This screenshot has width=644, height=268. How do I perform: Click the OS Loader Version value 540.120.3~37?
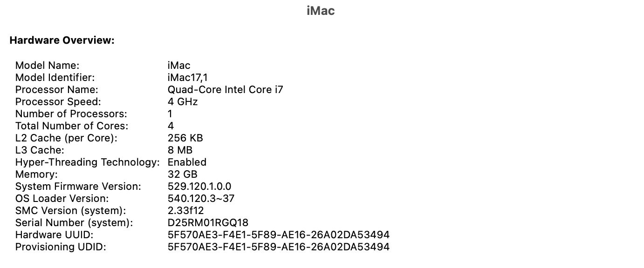201,198
